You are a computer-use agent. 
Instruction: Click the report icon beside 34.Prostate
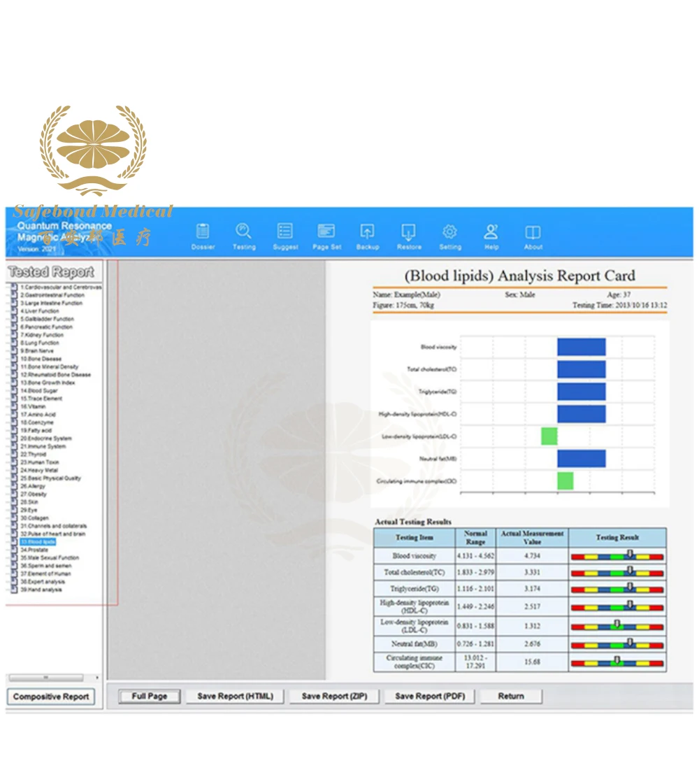pyautogui.click(x=14, y=550)
